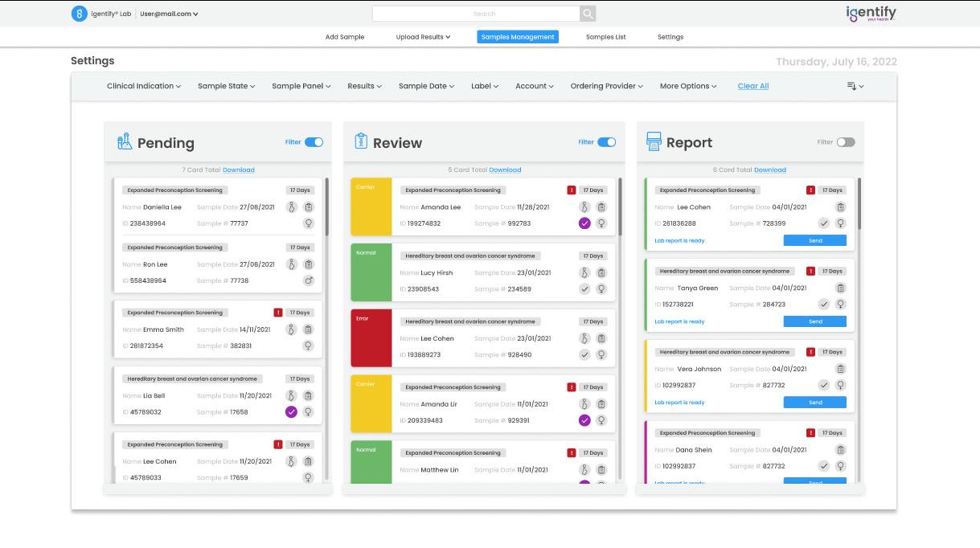980x548 pixels.
Task: Go to Add Sample tab
Action: (x=345, y=37)
